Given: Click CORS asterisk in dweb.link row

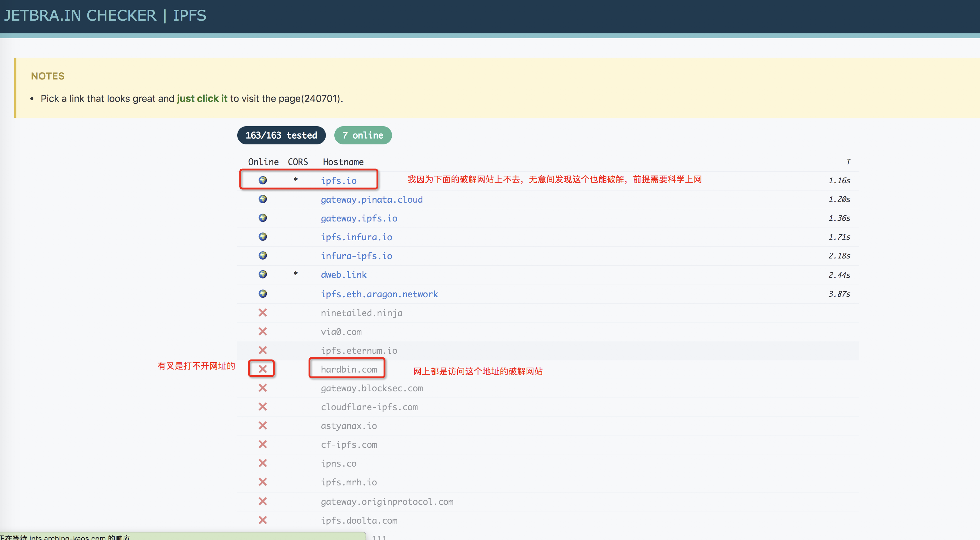Looking at the screenshot, I should (x=296, y=273).
